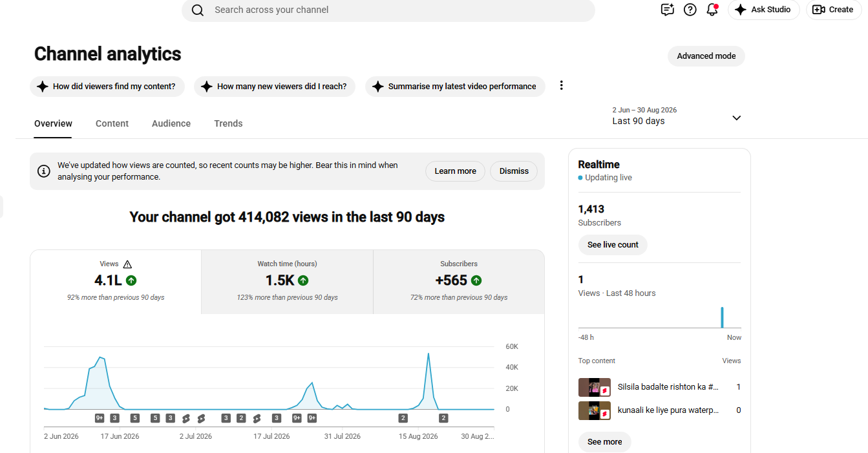Open the Help question mark icon
This screenshot has height=453, width=868.
(x=690, y=10)
